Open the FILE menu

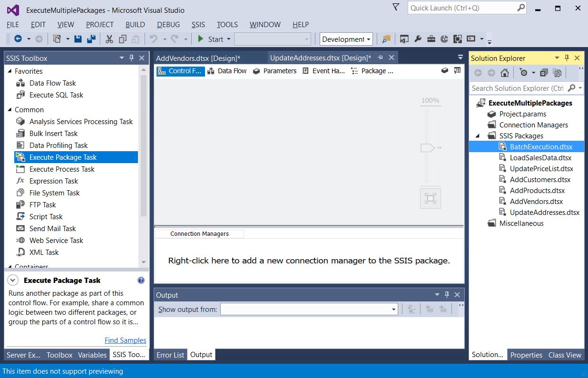pyautogui.click(x=13, y=25)
